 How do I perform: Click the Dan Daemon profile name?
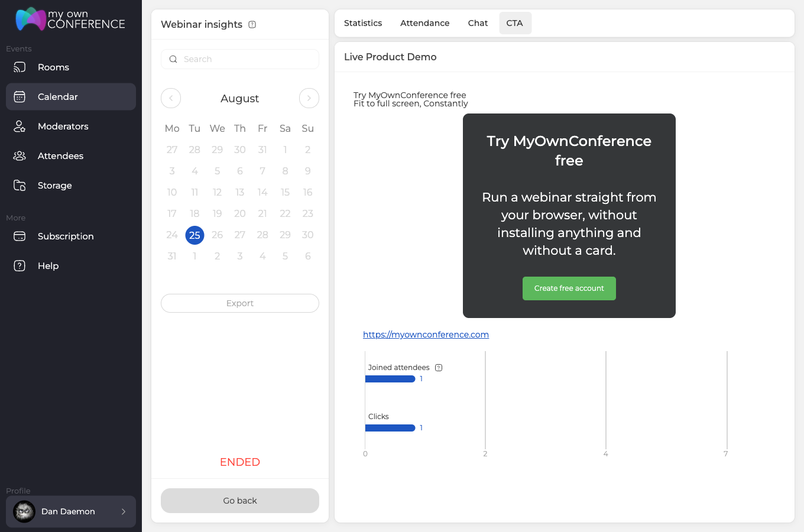point(68,512)
